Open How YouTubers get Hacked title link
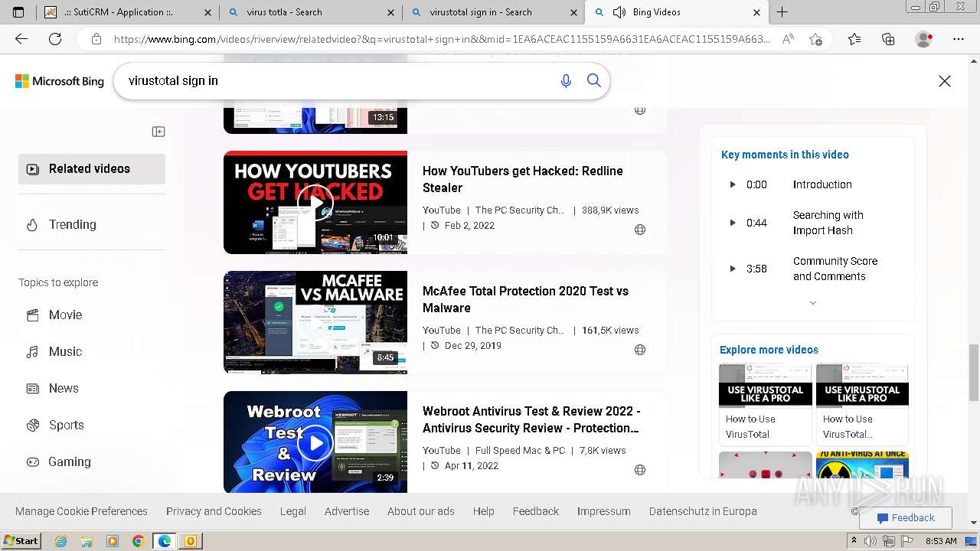The width and height of the screenshot is (980, 551). point(523,179)
